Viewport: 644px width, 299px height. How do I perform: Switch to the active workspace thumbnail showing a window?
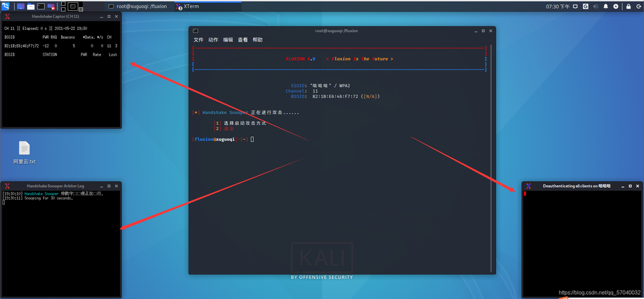pos(72,6)
